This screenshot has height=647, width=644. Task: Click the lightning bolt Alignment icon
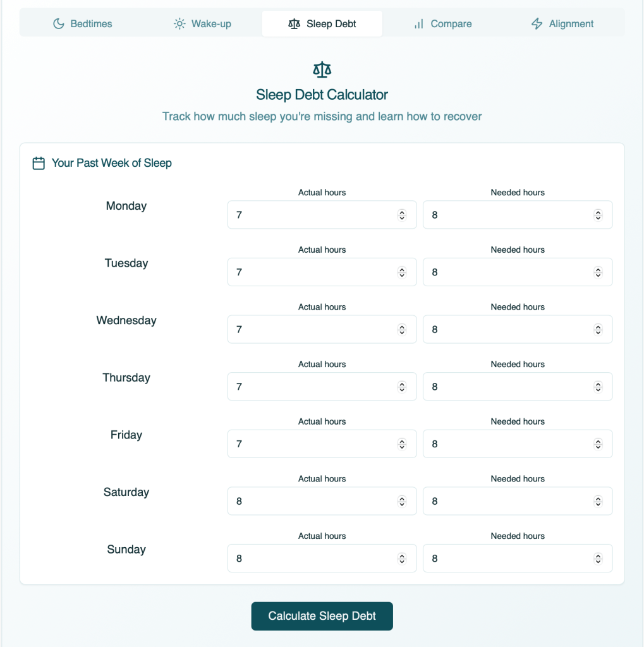537,24
